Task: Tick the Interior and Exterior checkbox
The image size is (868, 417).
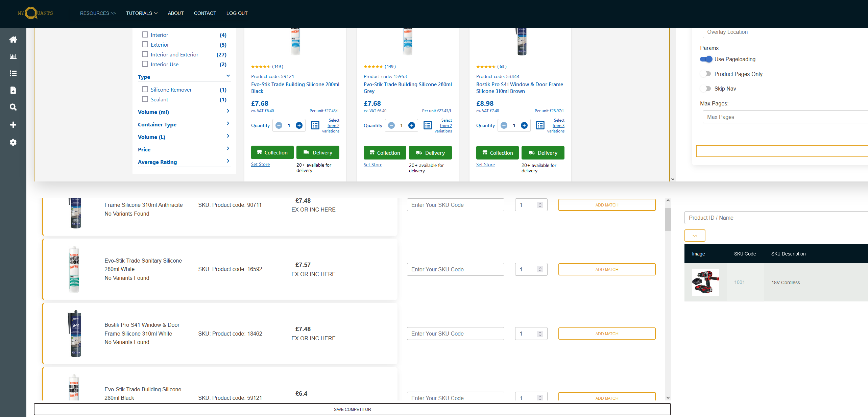Action: tap(145, 54)
